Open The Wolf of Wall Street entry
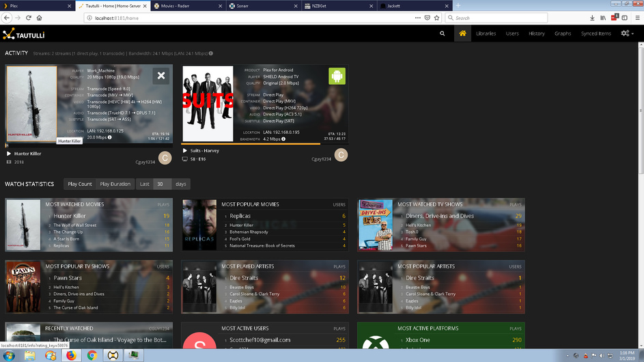 click(74, 225)
